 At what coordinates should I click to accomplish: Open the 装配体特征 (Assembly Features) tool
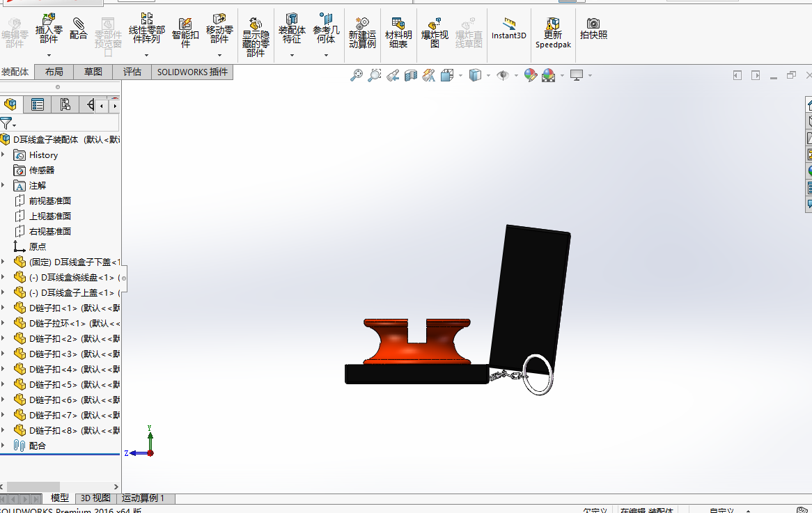[292, 29]
